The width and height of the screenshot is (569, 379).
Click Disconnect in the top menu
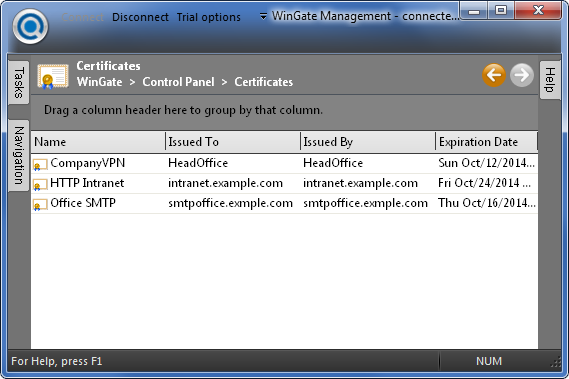[x=140, y=17]
